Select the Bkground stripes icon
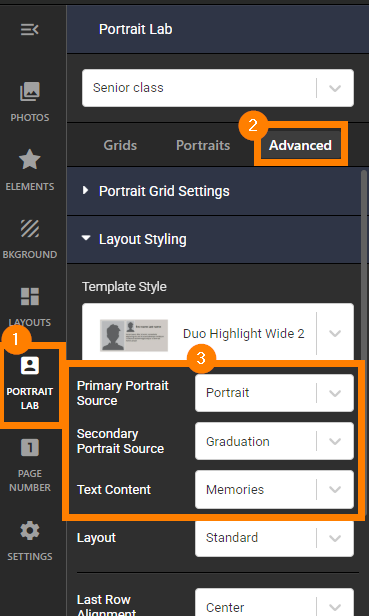This screenshot has width=369, height=616. coord(30,238)
